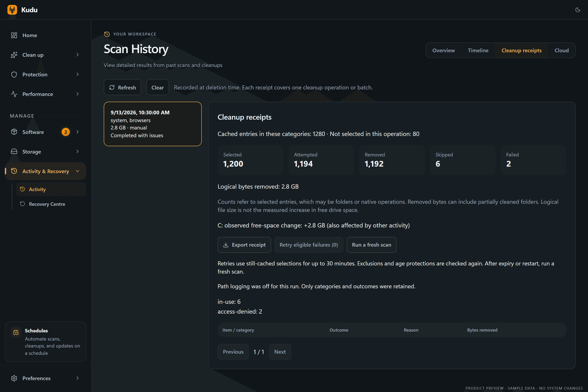Image resolution: width=588 pixels, height=392 pixels.
Task: Click the '1 / 1' page indicator
Action: click(258, 352)
